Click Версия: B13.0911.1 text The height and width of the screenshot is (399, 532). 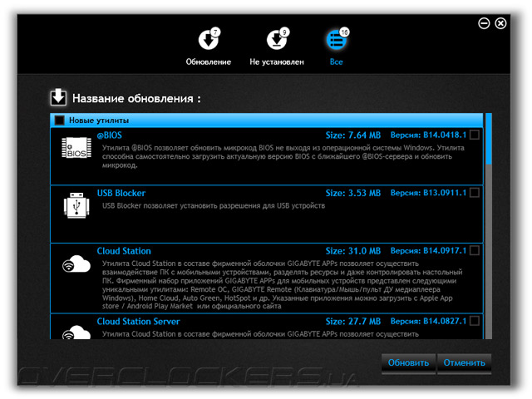click(429, 193)
